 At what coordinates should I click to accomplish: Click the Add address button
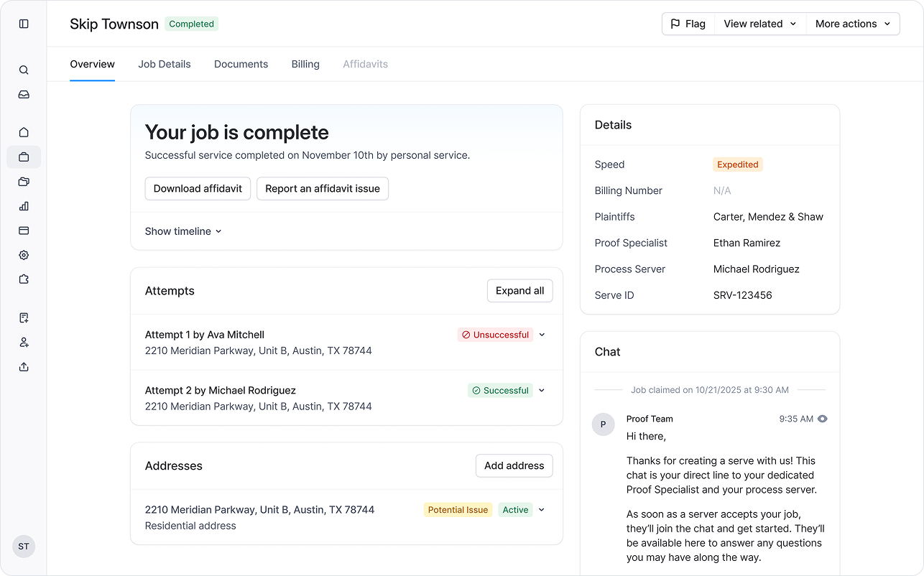click(514, 465)
